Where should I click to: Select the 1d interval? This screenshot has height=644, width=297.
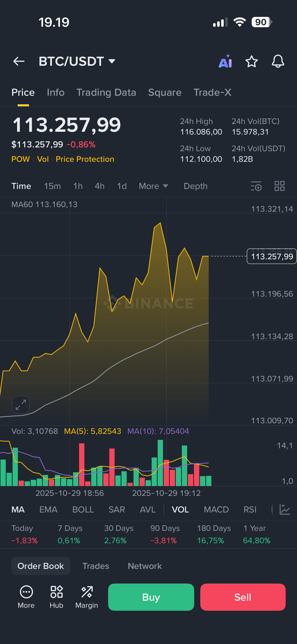point(122,186)
